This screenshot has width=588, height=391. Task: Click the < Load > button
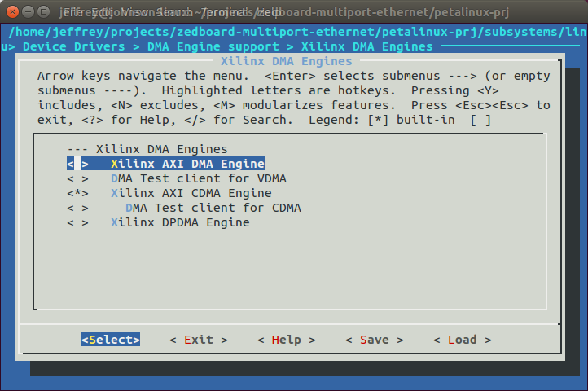462,340
